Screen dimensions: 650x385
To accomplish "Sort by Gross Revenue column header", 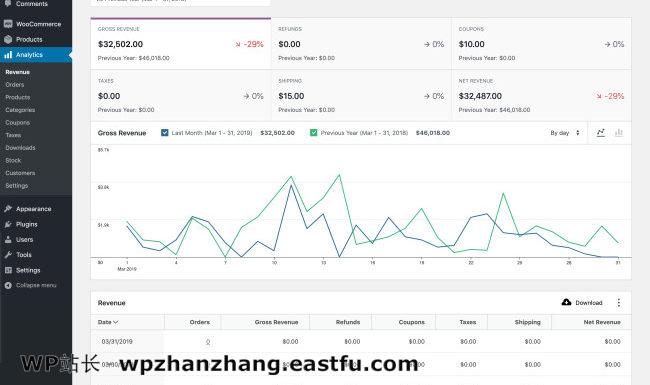I will 276,322.
